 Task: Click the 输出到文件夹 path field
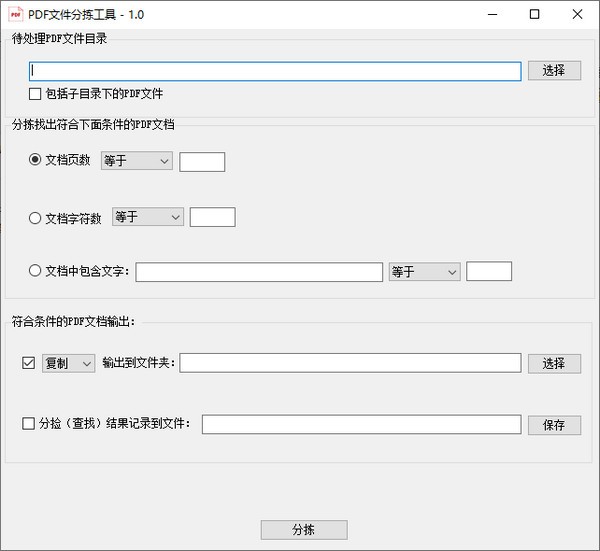click(x=350, y=363)
